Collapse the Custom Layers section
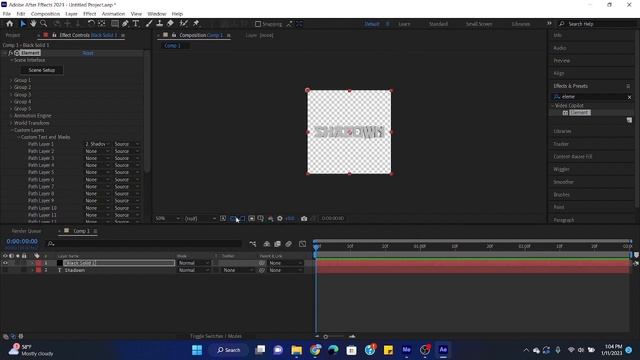 point(11,130)
